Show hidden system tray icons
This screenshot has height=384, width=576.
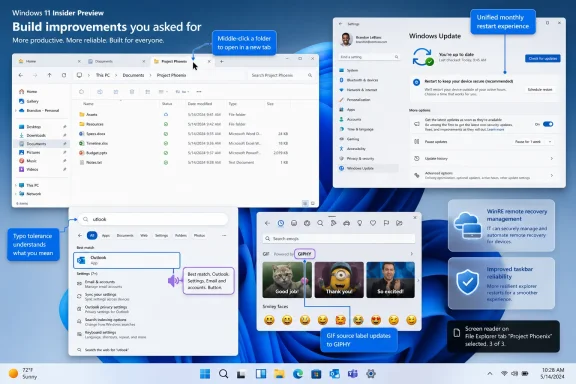pos(490,374)
